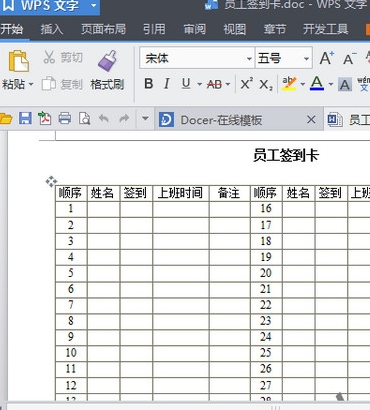Open the 插入 ribbon tab

[x=52, y=29]
